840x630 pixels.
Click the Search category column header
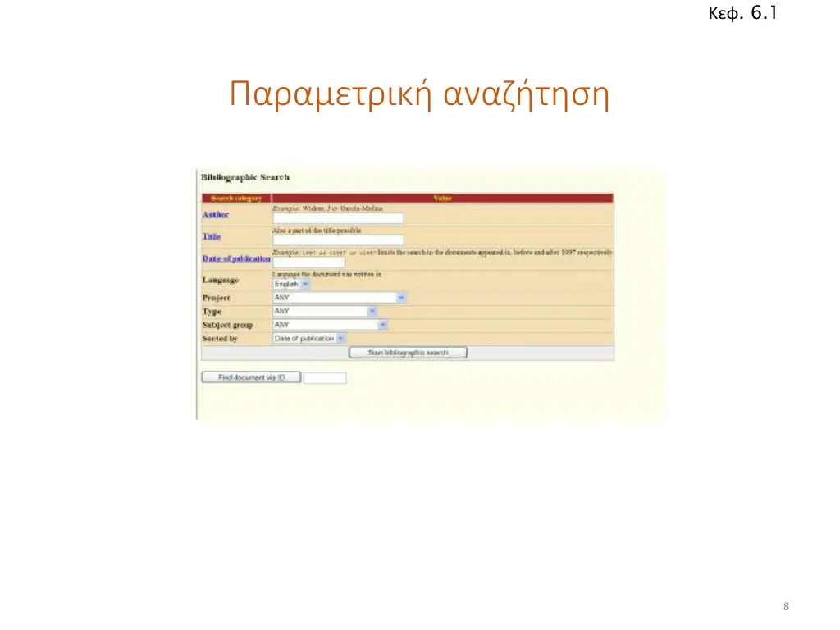click(236, 199)
